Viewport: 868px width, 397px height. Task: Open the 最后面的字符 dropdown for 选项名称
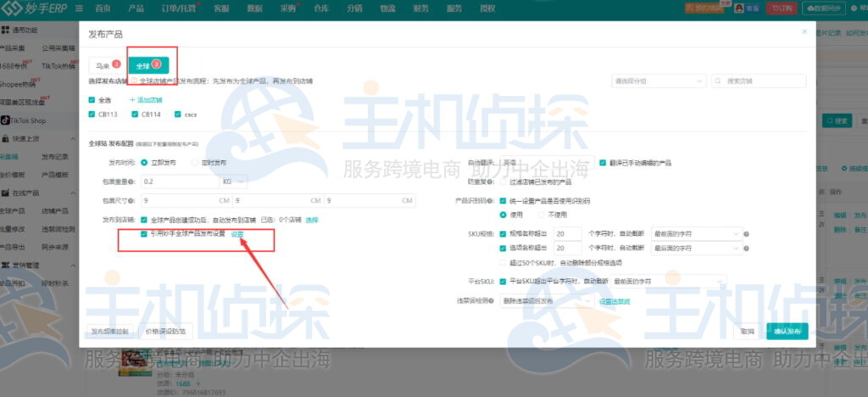(697, 249)
